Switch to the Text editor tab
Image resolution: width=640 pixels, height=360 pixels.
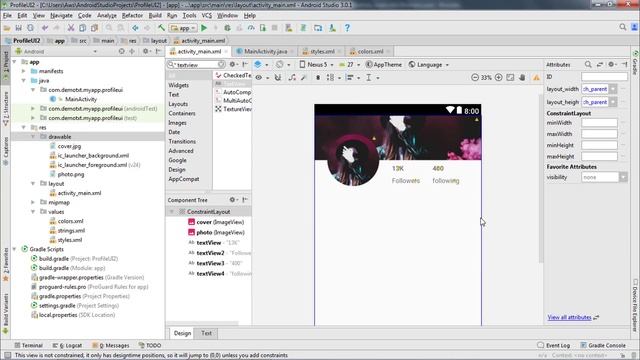point(207,333)
